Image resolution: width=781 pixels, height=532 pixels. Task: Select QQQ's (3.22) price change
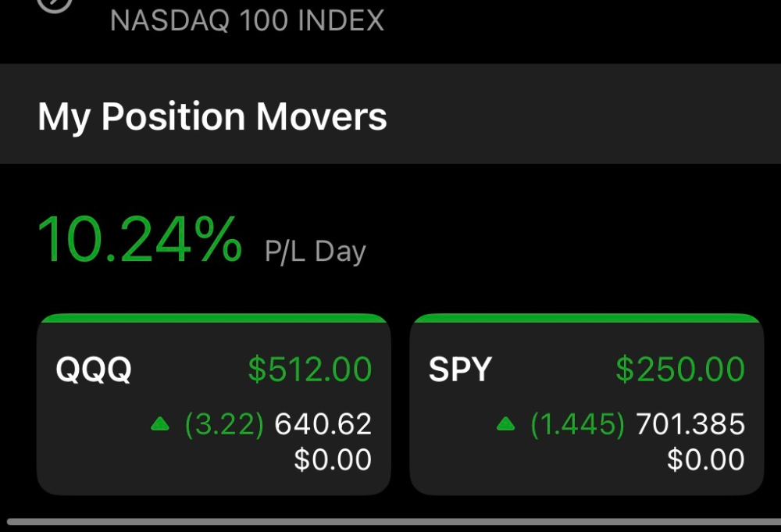(224, 424)
